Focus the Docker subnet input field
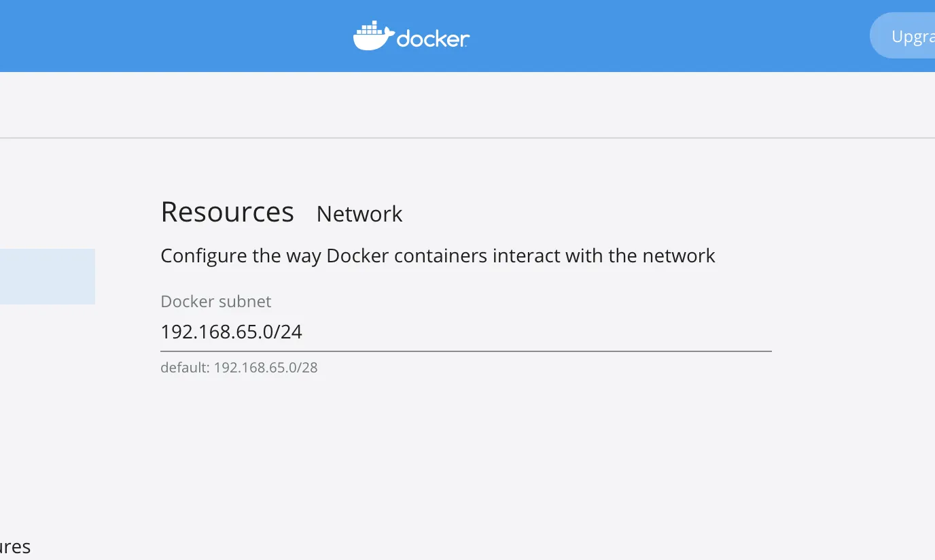 (x=465, y=332)
